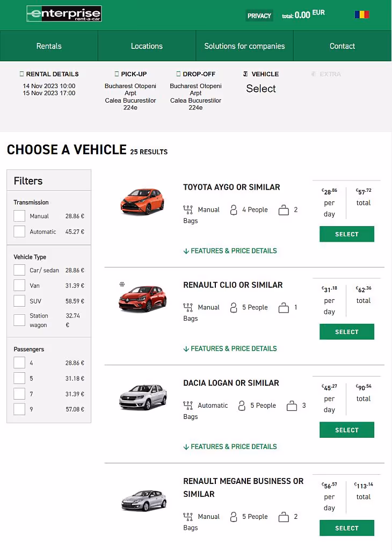392x550 pixels.
Task: Click the 25 Results count text
Action: (x=149, y=152)
